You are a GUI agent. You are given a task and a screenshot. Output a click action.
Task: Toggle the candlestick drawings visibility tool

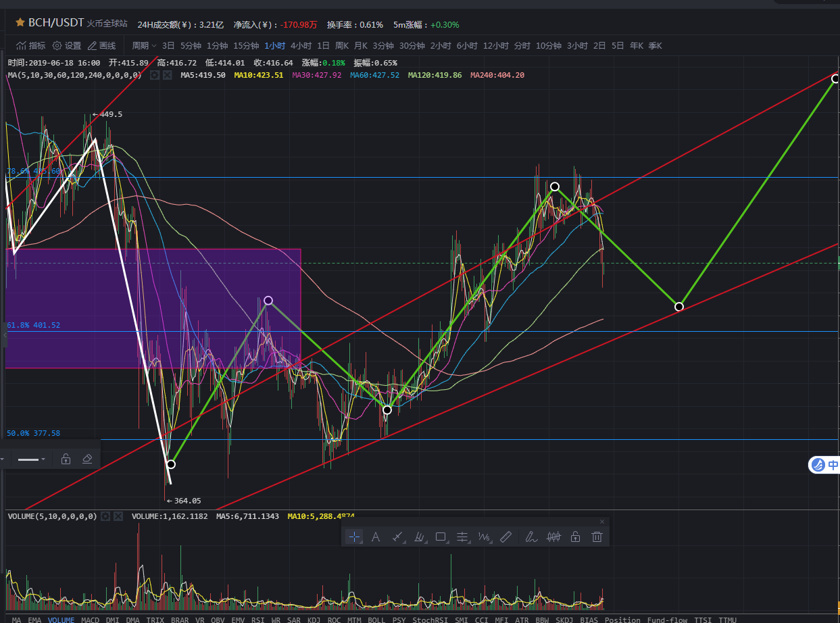click(x=554, y=537)
